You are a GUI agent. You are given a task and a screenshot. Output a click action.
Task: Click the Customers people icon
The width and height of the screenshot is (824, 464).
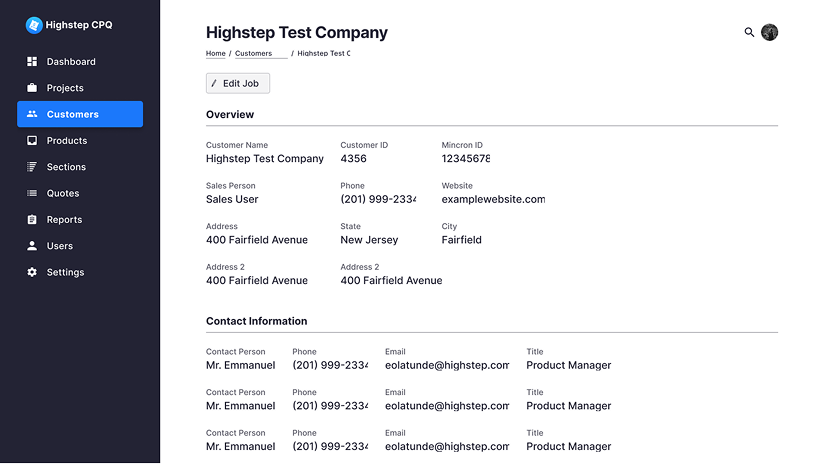click(32, 114)
